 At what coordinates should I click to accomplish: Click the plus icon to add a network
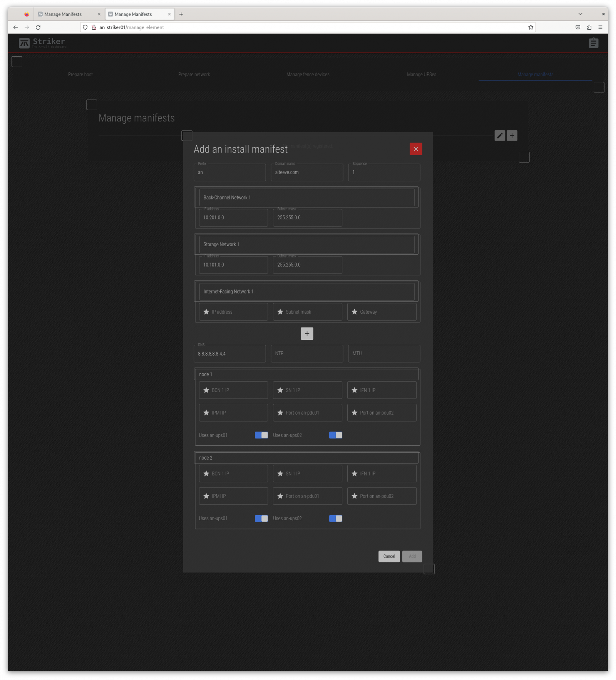(x=307, y=334)
